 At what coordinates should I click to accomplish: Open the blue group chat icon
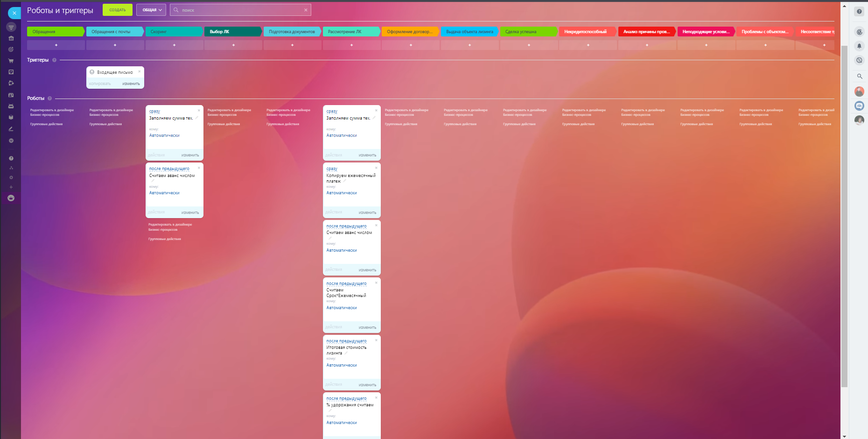pos(859,106)
